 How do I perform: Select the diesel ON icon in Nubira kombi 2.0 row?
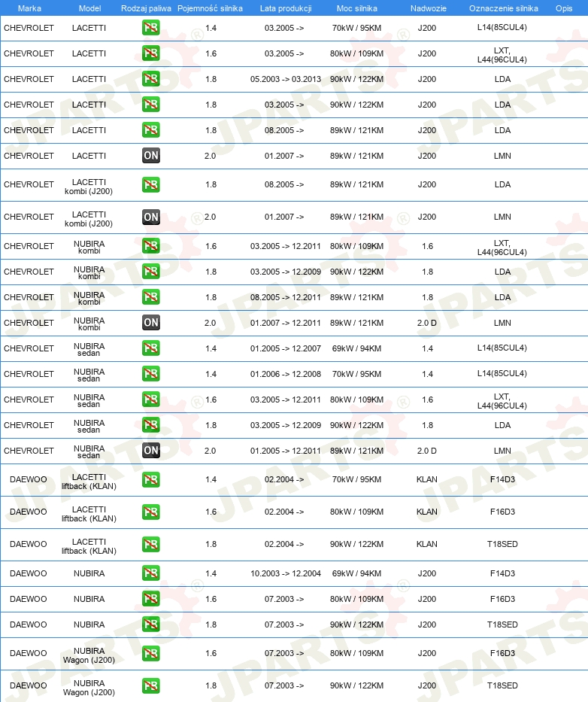pos(151,322)
